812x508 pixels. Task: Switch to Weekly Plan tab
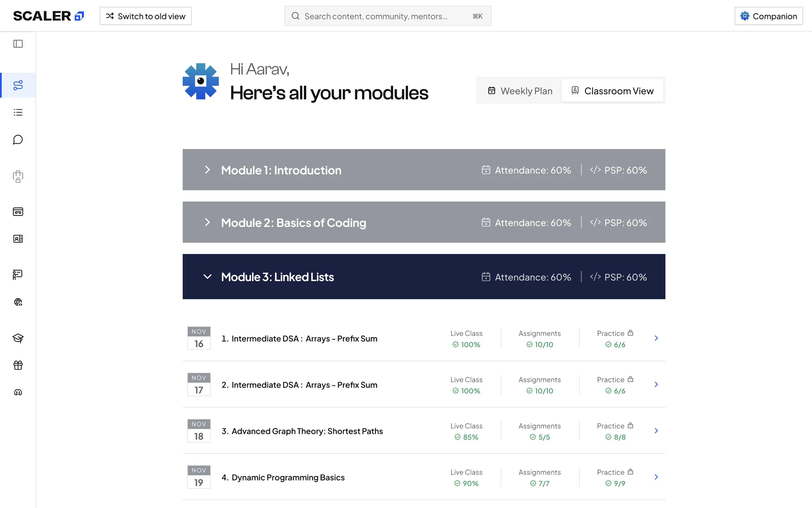click(520, 91)
